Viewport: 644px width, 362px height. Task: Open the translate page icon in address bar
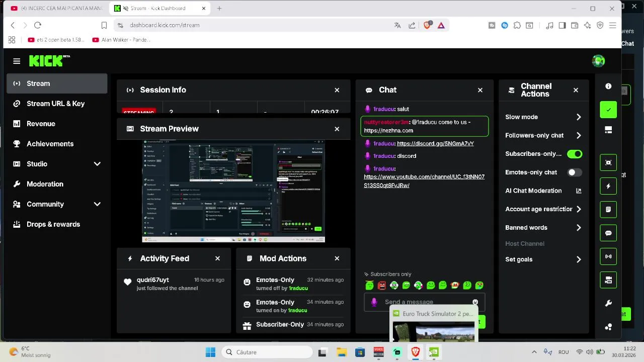(397, 25)
